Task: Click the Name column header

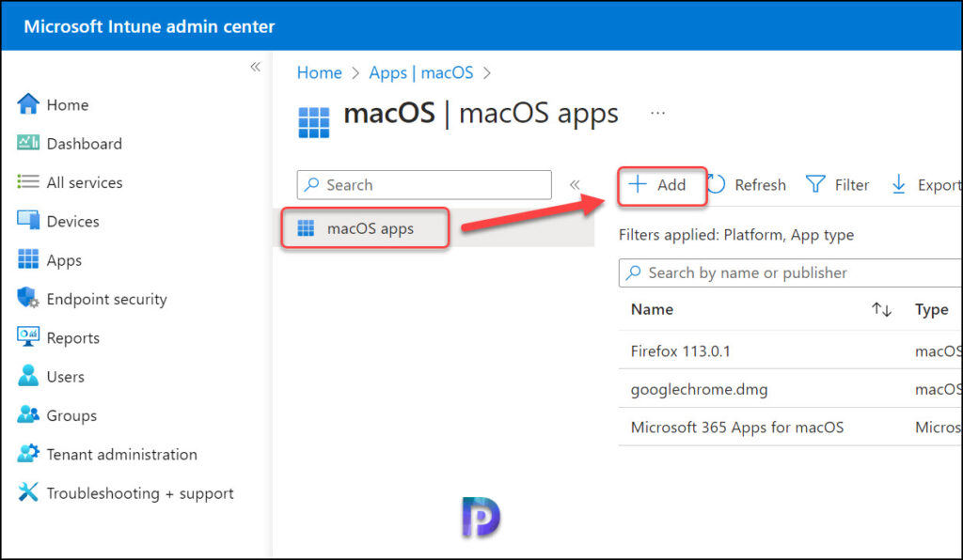Action: 652,309
